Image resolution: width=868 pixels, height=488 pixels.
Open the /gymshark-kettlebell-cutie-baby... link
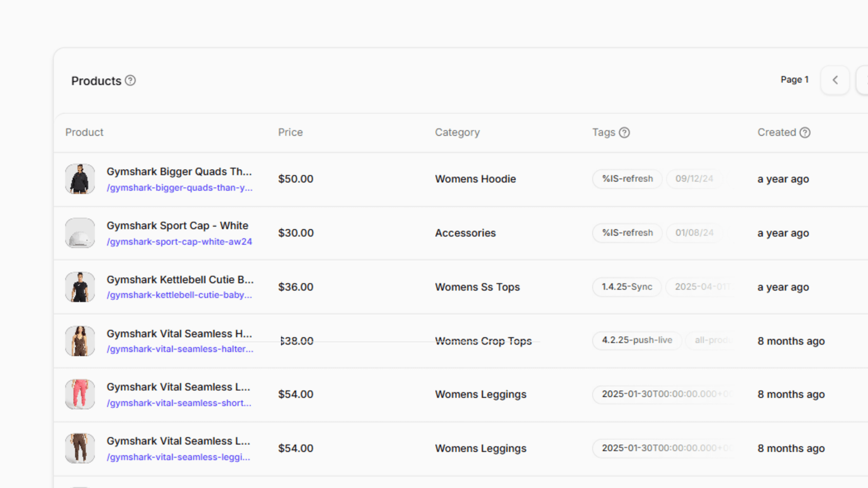[179, 295]
